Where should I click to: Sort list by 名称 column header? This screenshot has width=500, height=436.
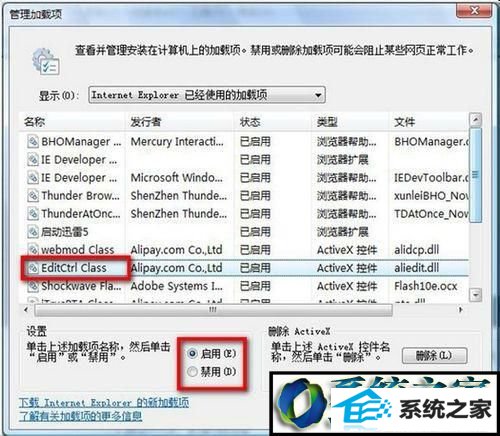click(72, 122)
